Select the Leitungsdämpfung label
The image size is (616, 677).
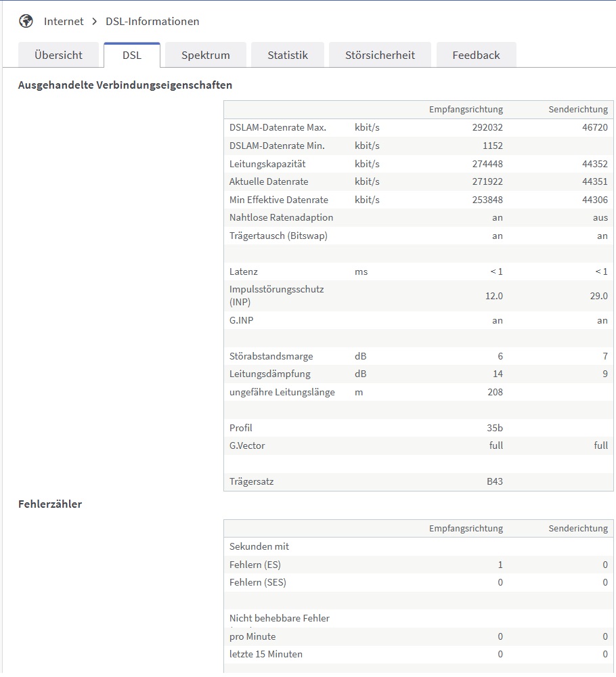pos(270,374)
